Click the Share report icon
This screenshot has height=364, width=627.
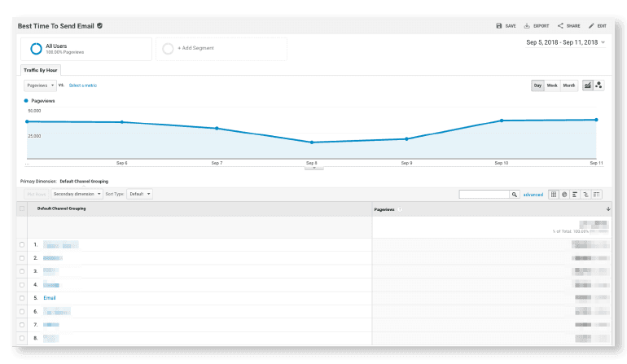[560, 26]
